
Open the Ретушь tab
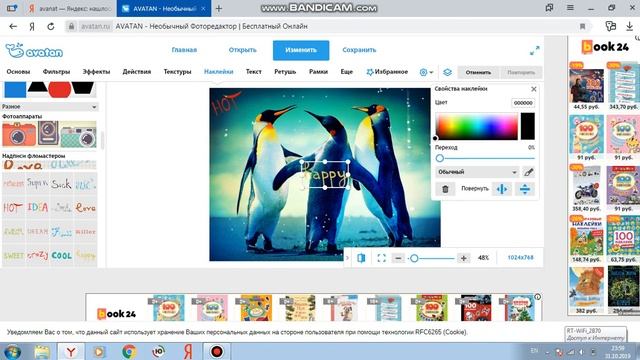click(285, 72)
